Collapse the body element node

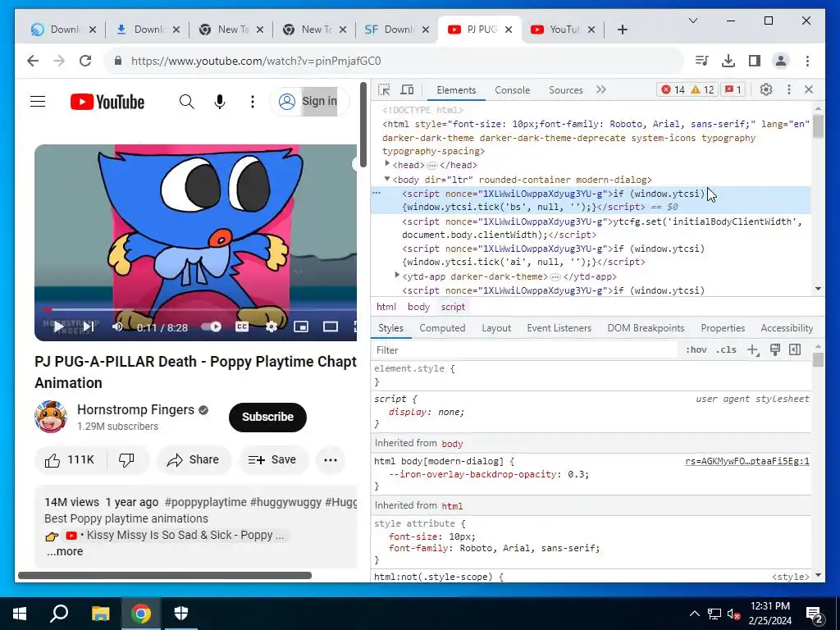coord(387,179)
